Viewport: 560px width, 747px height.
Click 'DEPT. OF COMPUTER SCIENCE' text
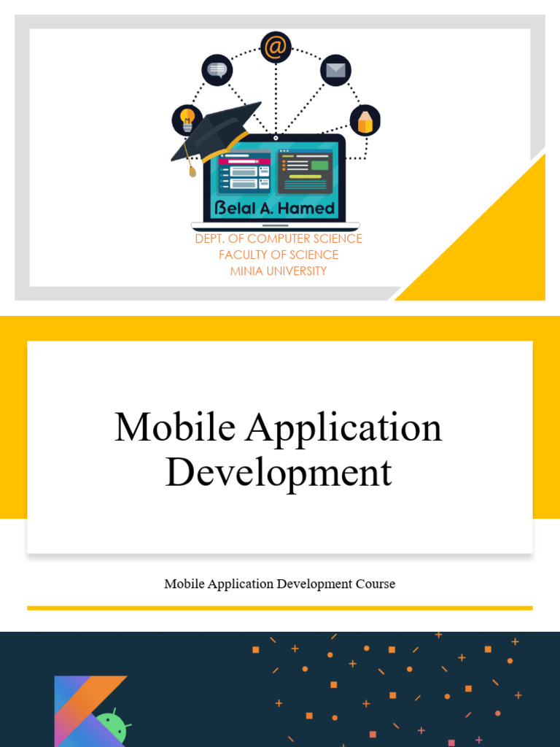(x=279, y=239)
